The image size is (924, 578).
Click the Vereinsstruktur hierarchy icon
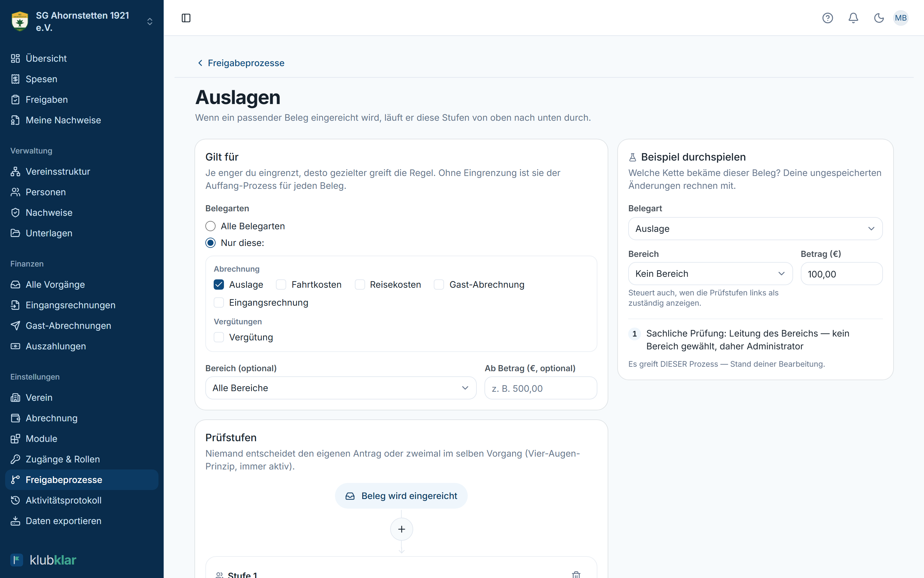(x=15, y=172)
